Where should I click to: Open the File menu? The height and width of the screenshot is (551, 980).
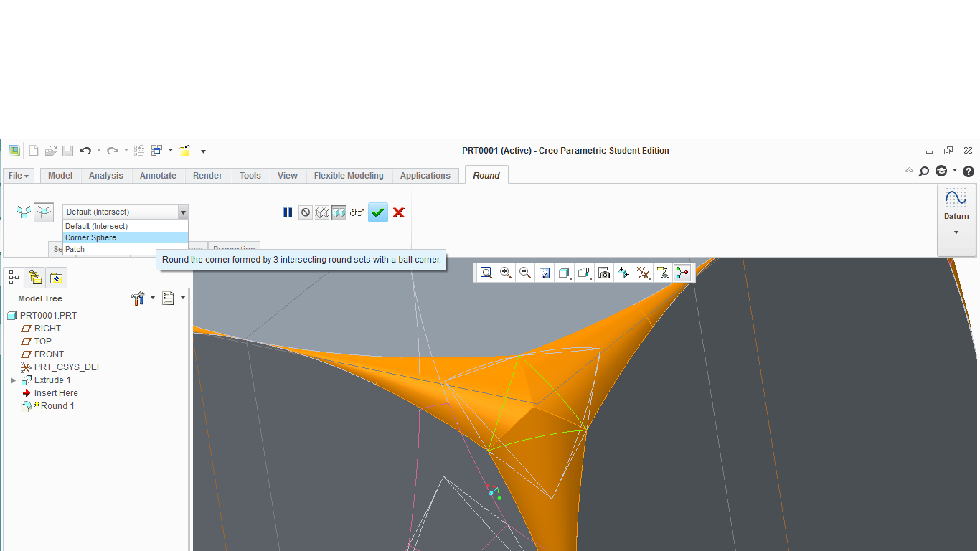(19, 176)
